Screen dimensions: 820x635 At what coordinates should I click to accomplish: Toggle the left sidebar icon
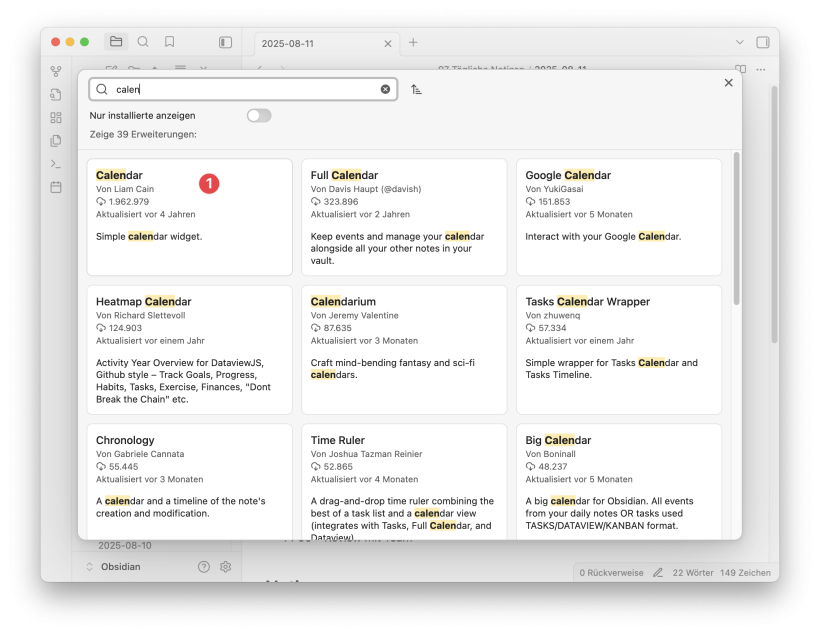pyautogui.click(x=225, y=42)
